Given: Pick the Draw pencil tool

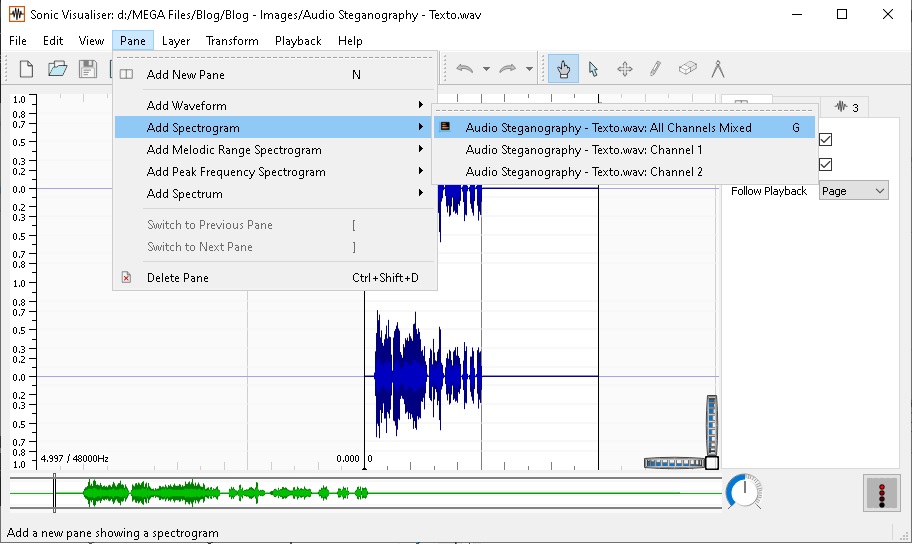Looking at the screenshot, I should click(655, 69).
